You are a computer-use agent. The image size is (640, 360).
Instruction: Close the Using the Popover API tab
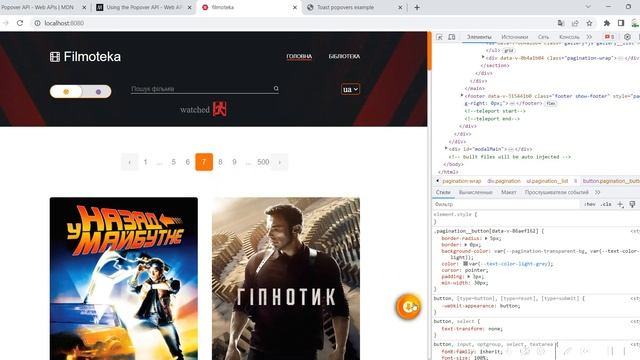[x=189, y=7]
